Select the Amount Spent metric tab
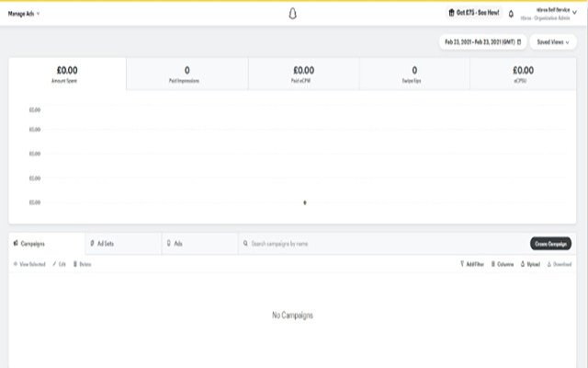 (67, 74)
